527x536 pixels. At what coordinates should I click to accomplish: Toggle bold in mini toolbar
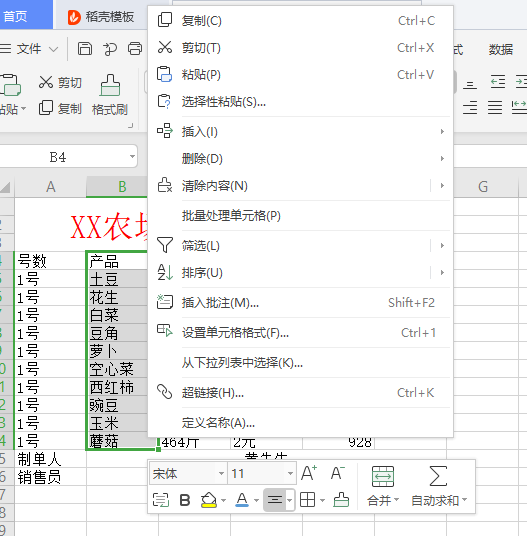pos(185,500)
